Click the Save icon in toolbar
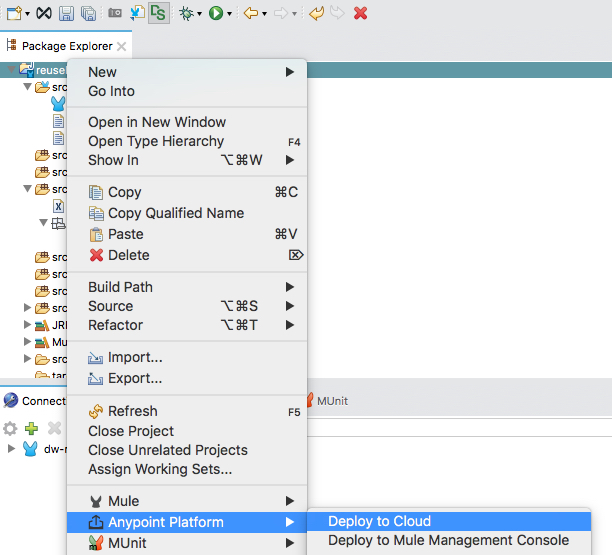612x555 pixels. coord(66,13)
